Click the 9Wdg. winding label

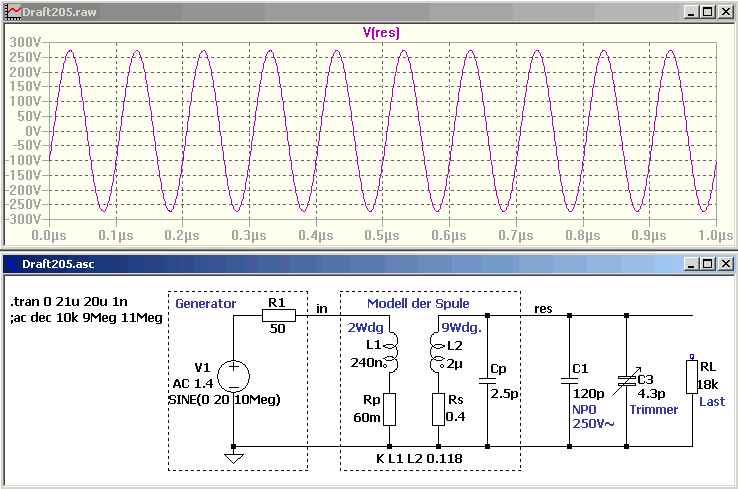[461, 328]
